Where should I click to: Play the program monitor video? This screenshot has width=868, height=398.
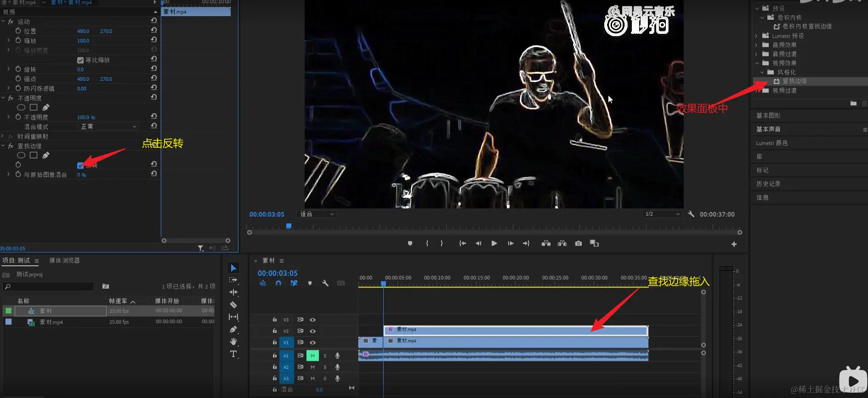pos(494,243)
